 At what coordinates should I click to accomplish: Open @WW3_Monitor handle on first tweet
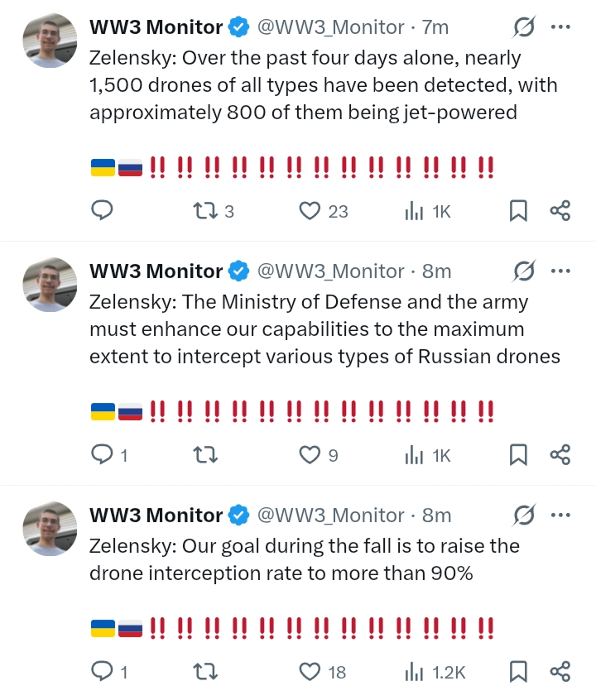(330, 27)
